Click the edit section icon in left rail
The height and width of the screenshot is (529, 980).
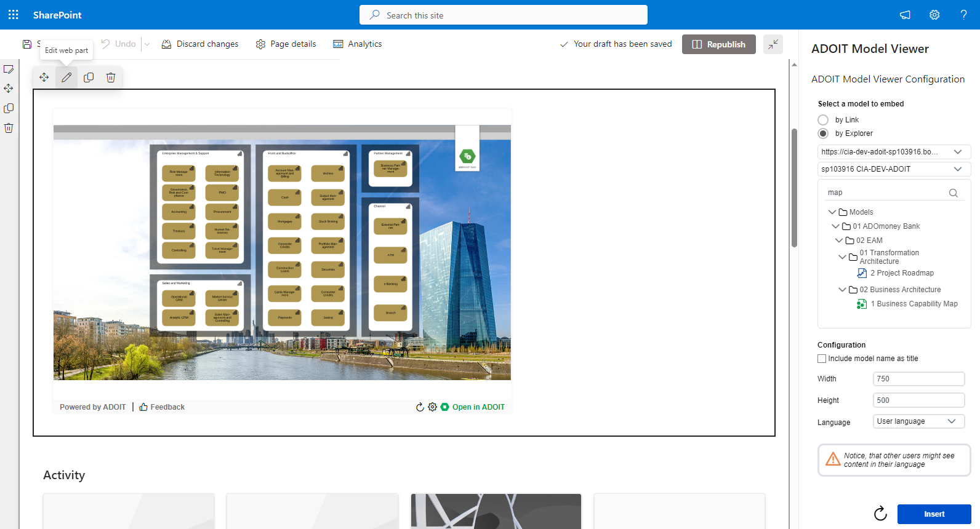[9, 70]
